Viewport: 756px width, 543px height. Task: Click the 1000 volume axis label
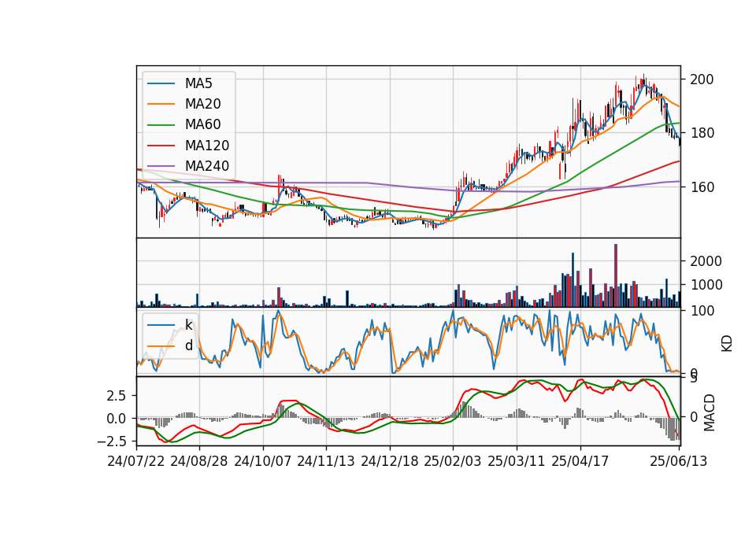706,285
